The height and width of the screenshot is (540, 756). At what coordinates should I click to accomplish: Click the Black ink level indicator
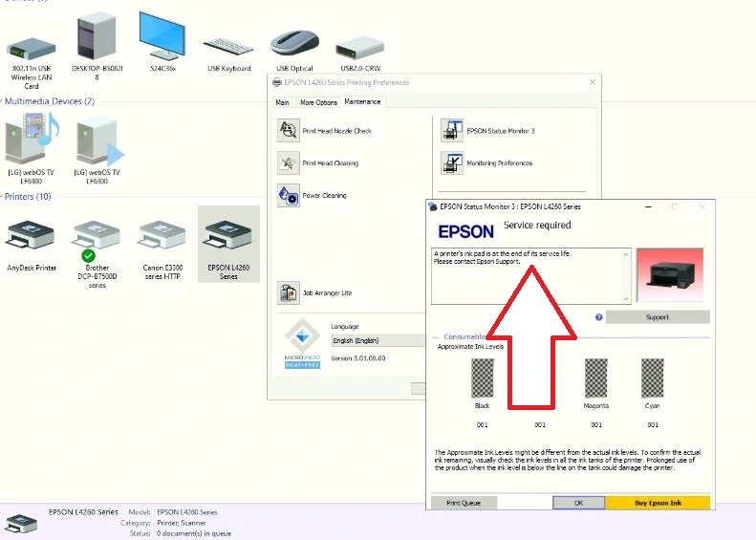click(x=482, y=378)
